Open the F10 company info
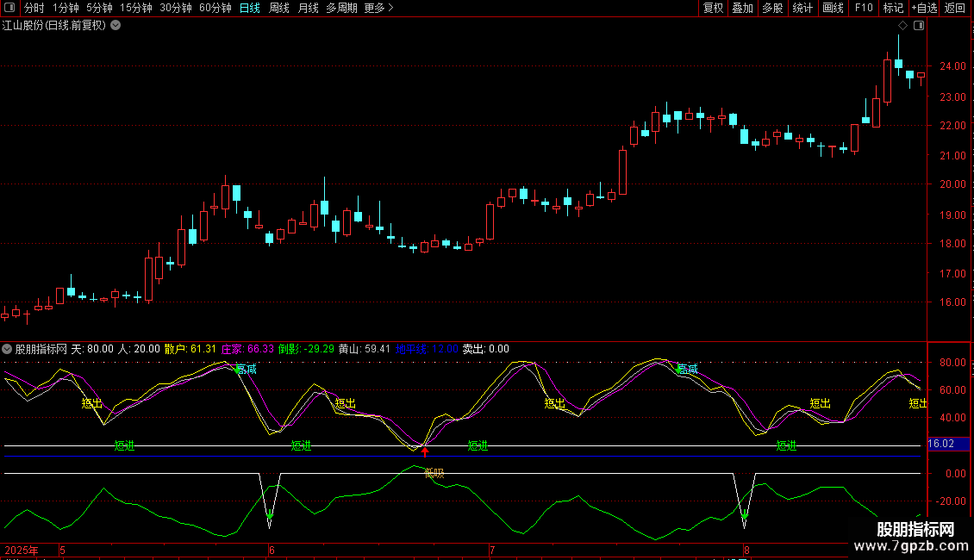The image size is (974, 560). [x=864, y=8]
